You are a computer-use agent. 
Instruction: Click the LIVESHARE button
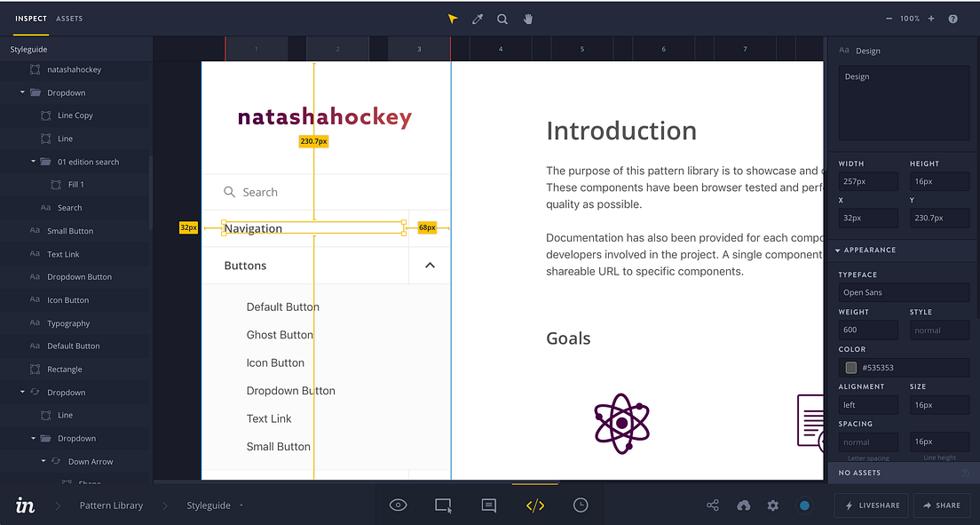[x=871, y=505]
